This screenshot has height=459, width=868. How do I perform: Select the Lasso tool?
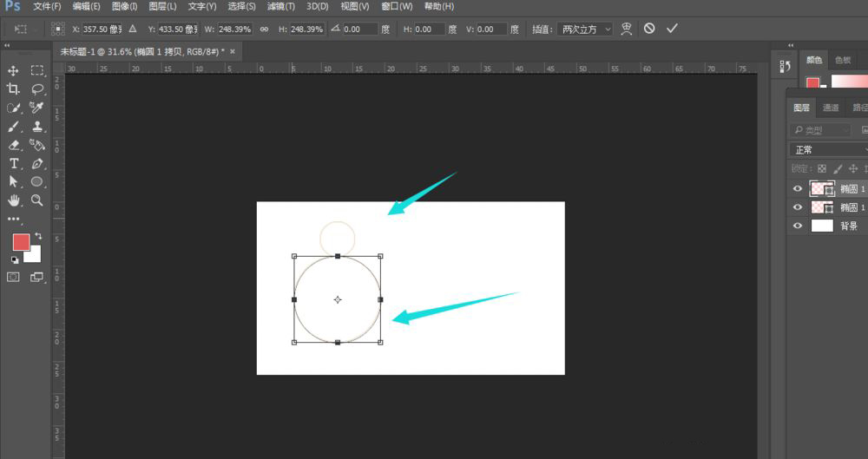(x=37, y=89)
